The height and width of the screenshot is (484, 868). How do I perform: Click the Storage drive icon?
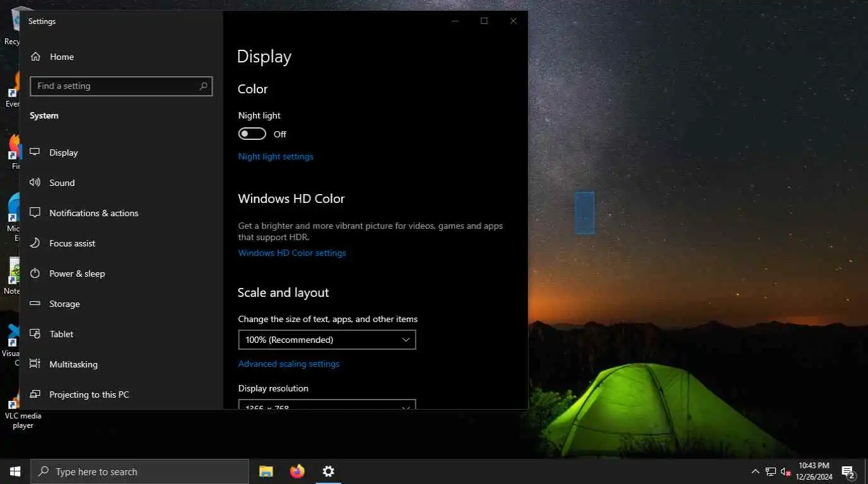[35, 304]
